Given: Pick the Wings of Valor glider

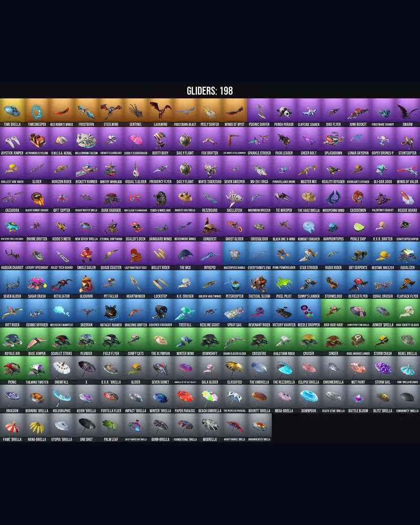Looking at the screenshot, I should [407, 170].
